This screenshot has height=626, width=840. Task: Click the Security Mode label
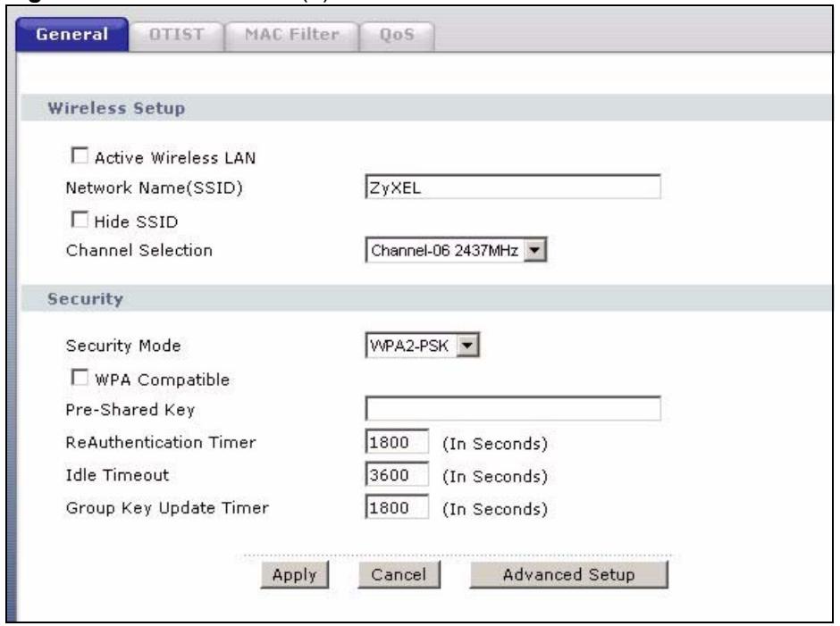coord(123,346)
